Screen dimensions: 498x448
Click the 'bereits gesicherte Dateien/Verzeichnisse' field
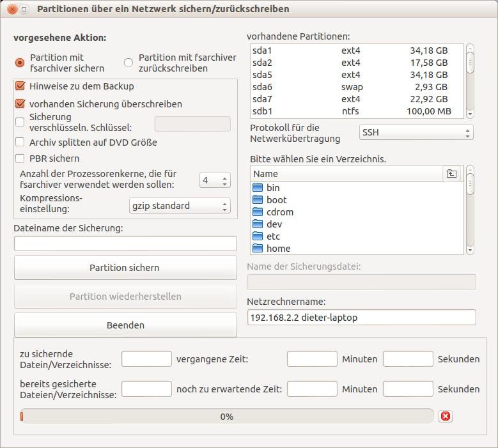point(146,389)
